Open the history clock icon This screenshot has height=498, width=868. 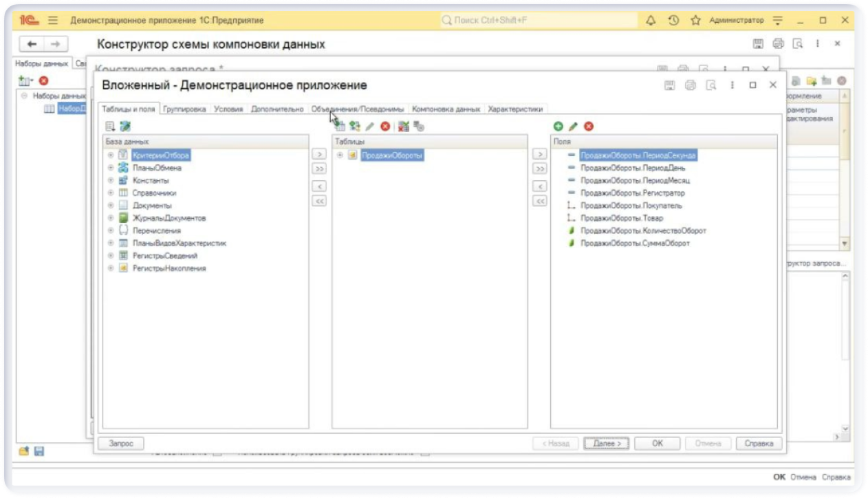(x=673, y=21)
